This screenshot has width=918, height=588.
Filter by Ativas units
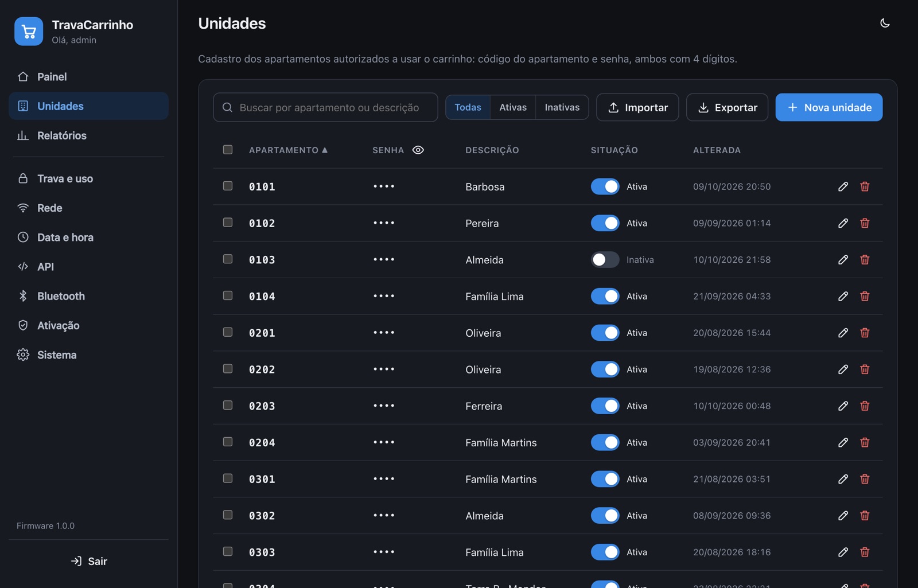[513, 107]
